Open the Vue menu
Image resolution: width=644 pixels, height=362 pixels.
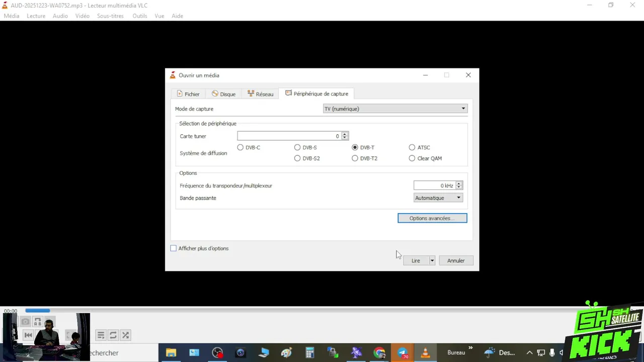[x=159, y=16]
